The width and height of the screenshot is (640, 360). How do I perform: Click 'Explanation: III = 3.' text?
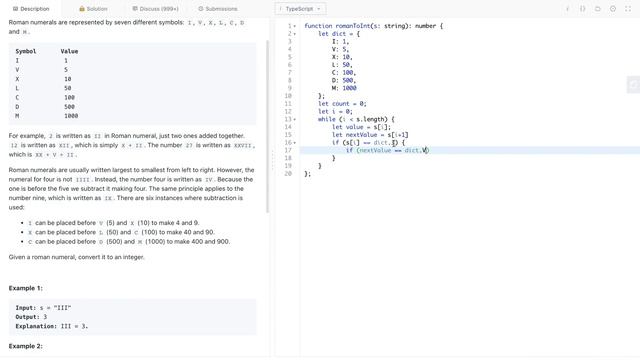[x=51, y=327]
